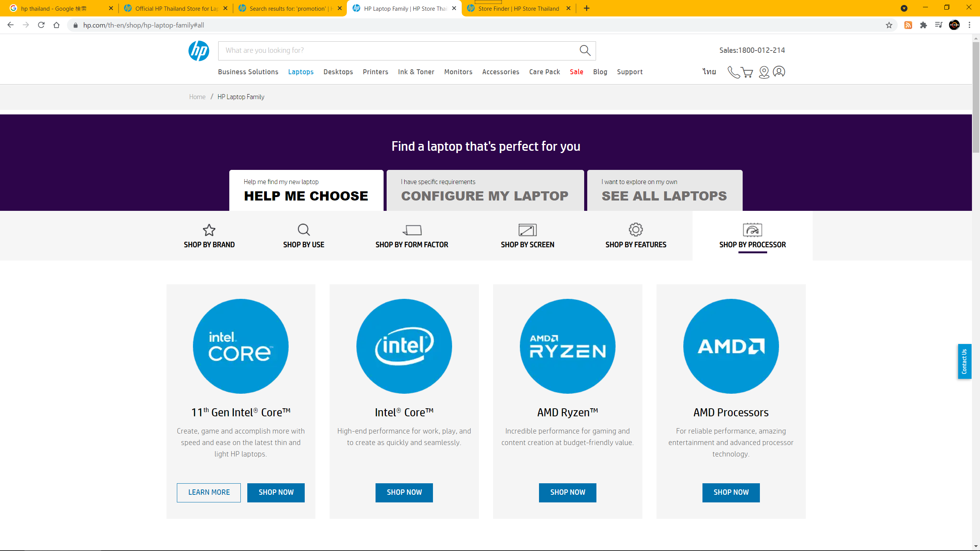
Task: Click SHOP NOW under AMD Ryzen
Action: (x=568, y=492)
